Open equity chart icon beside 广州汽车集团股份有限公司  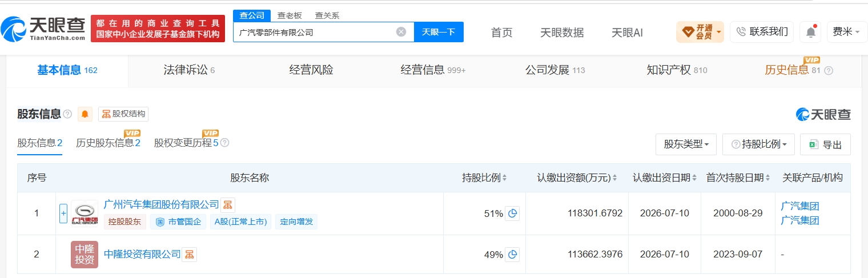228,205
